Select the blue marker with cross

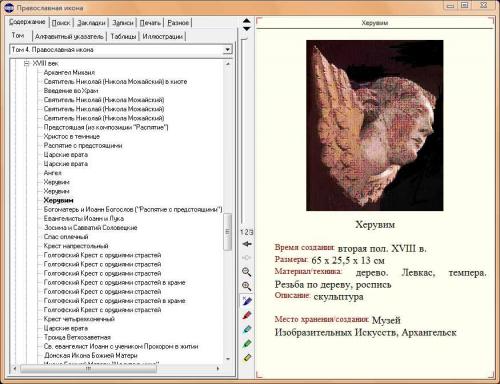[x=247, y=301]
